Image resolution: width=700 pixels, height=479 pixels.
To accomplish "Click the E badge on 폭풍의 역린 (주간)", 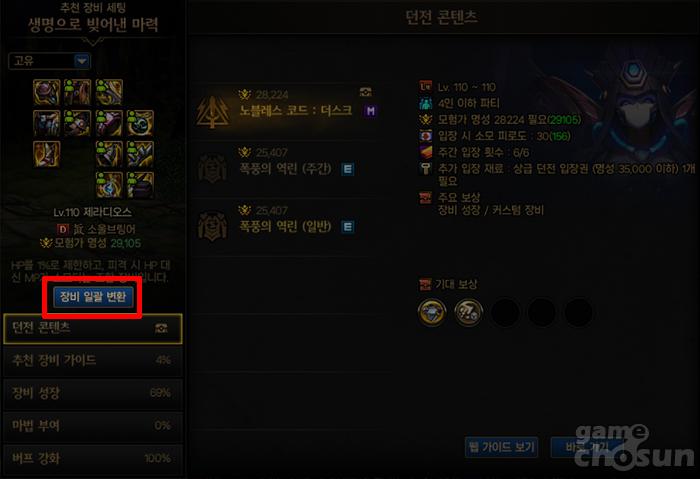I will click(348, 169).
